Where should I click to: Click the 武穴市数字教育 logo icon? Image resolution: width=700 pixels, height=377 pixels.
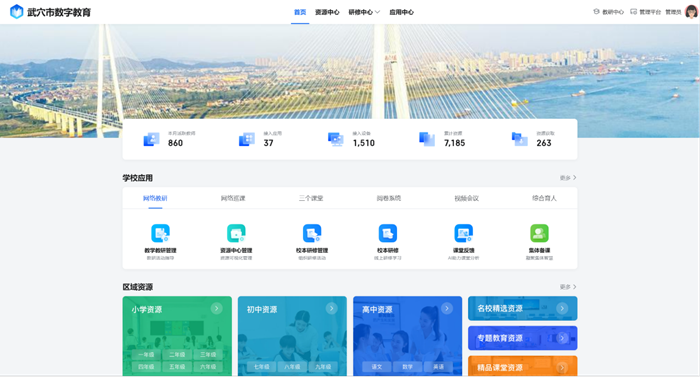17,12
